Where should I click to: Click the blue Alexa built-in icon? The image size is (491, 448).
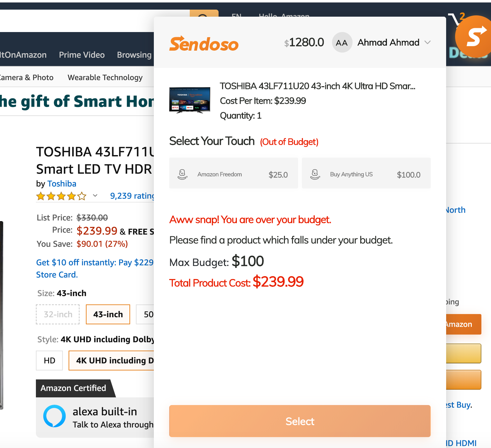coord(54,416)
